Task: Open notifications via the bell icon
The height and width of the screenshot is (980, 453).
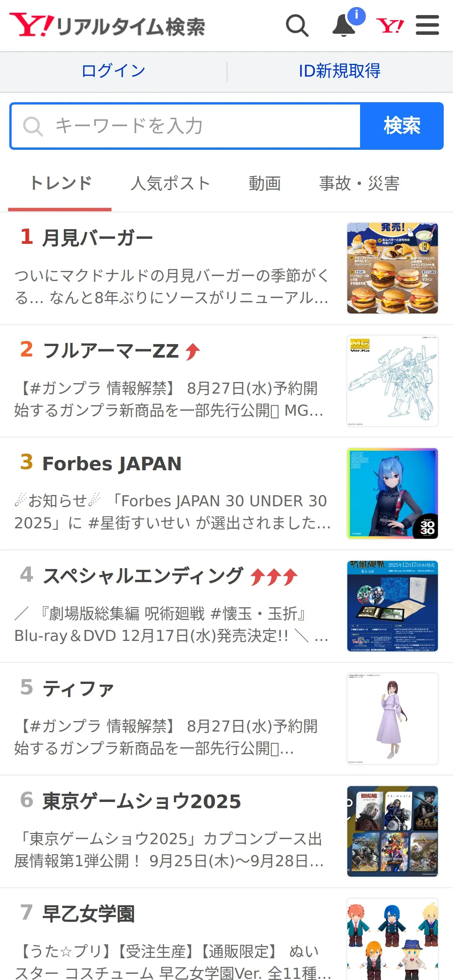Action: point(344,26)
